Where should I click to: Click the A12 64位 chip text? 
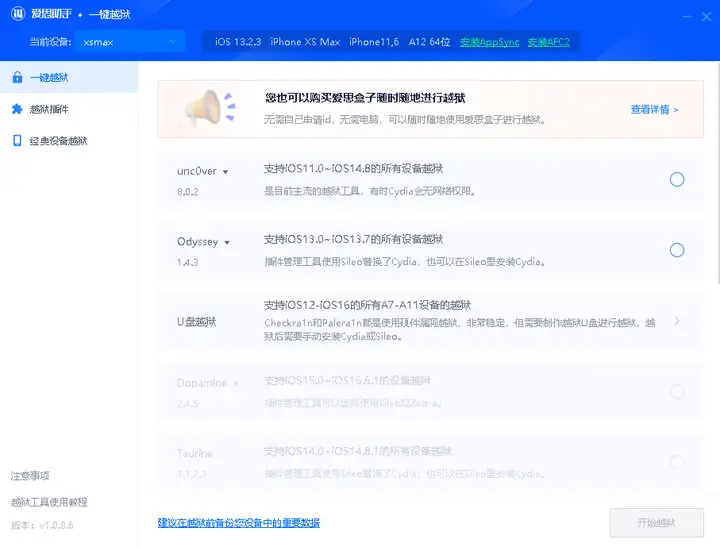point(429,42)
